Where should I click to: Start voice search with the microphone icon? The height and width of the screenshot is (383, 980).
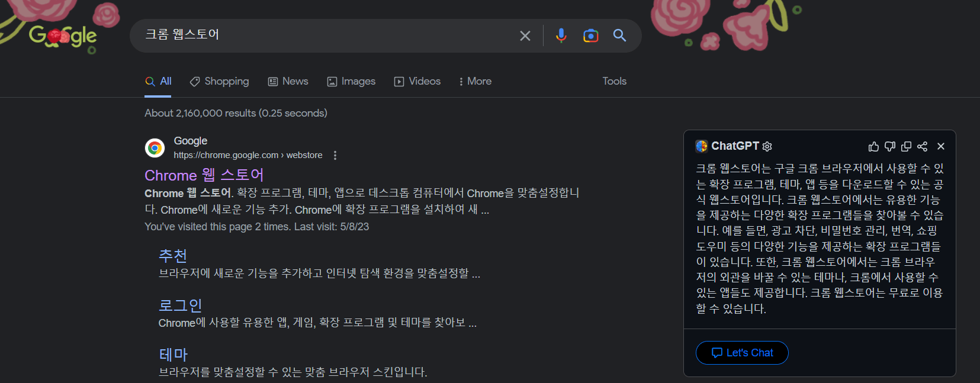(x=561, y=36)
